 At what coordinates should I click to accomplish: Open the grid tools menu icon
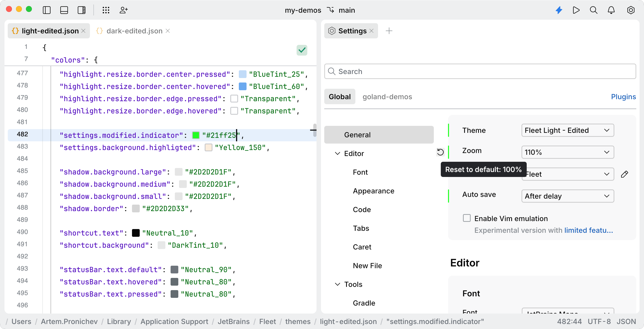[106, 10]
